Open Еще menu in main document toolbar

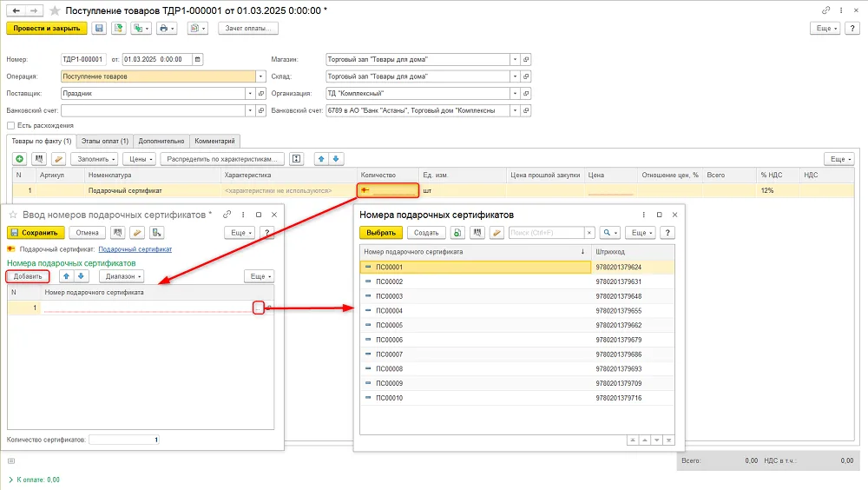click(x=825, y=29)
